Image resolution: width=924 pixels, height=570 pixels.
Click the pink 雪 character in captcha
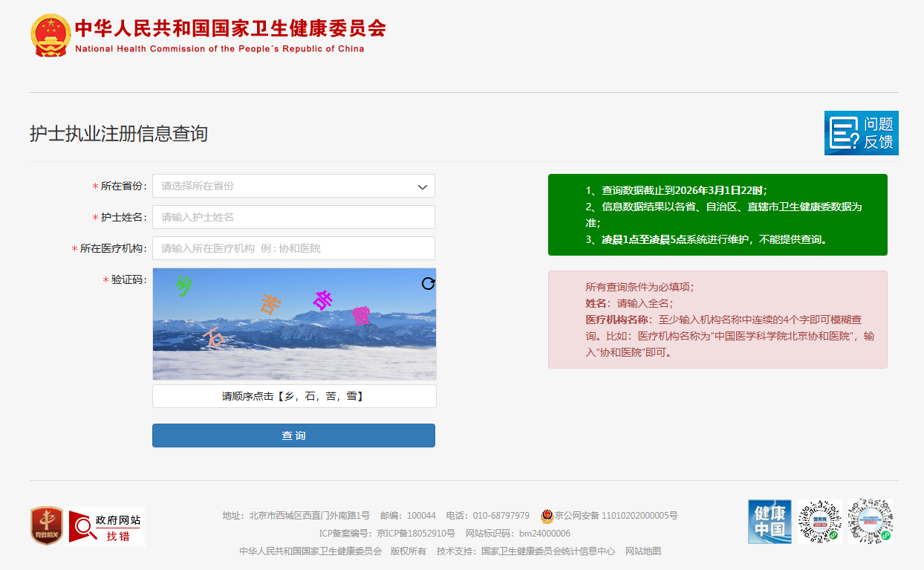tap(361, 316)
